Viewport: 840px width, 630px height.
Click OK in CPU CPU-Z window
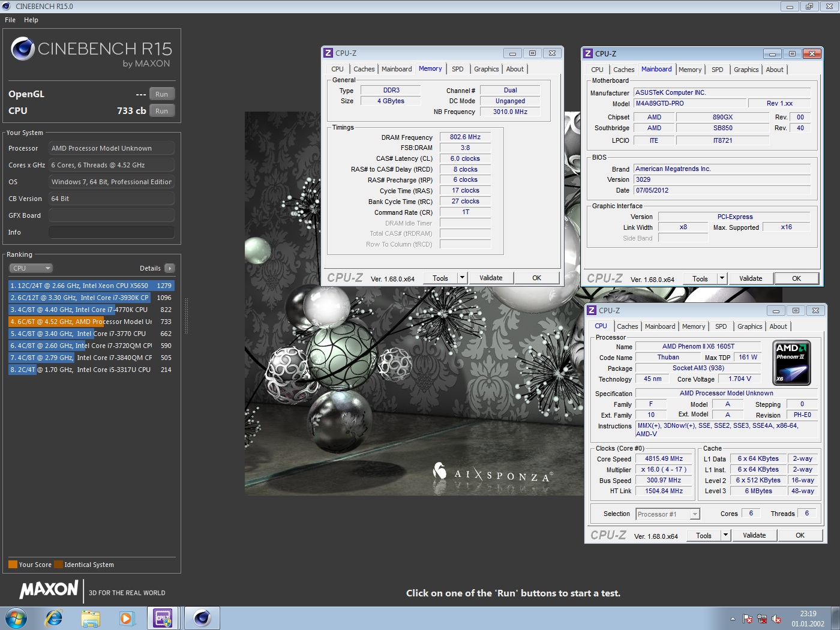(x=800, y=535)
